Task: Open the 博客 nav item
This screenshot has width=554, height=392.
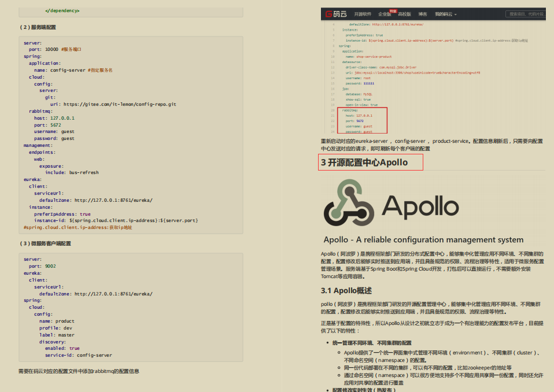Action: tap(423, 14)
